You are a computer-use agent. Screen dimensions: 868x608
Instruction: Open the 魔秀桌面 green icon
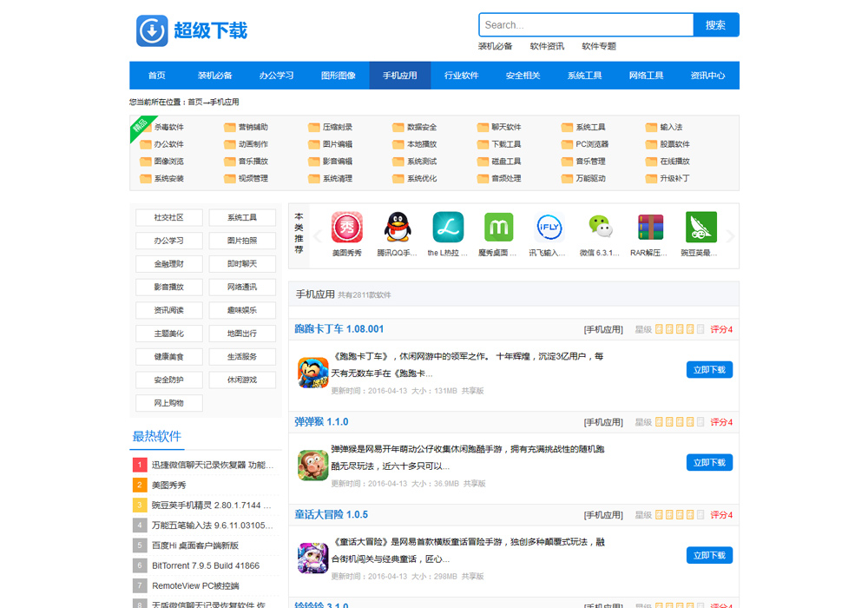click(x=499, y=227)
